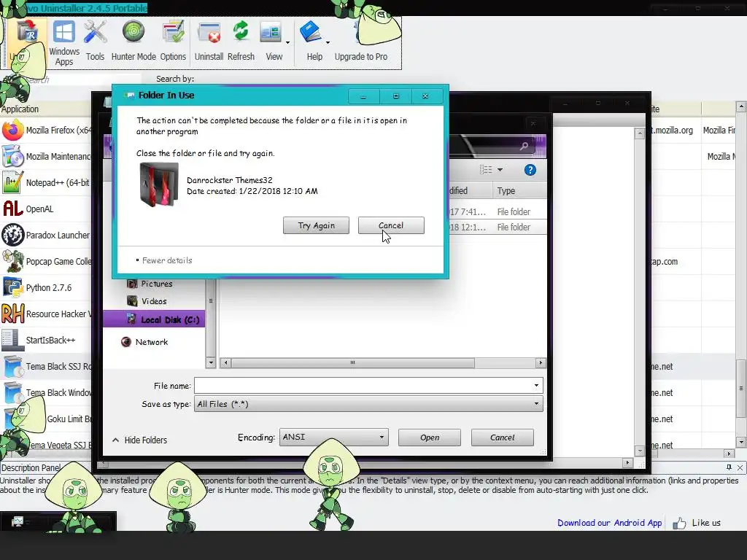Screen dimensions: 747x560
Task: Click file dialog search magnifier icon
Action: coord(524,146)
